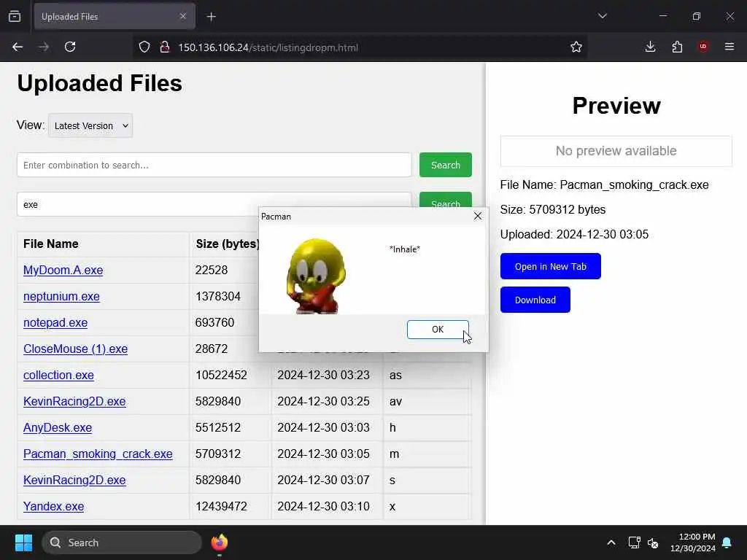
Task: Click the Pacman character image in dialog
Action: click(x=316, y=276)
